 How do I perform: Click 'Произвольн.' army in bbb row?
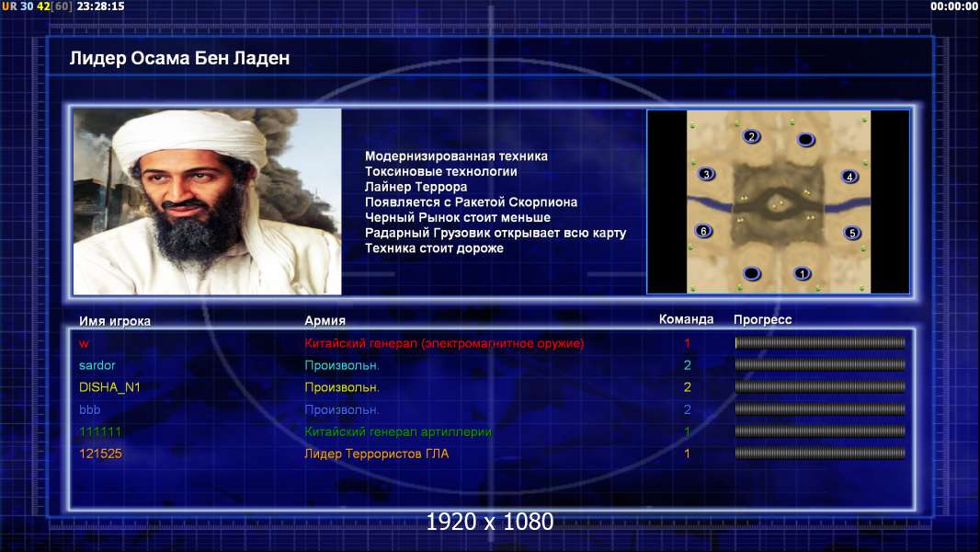click(x=342, y=409)
